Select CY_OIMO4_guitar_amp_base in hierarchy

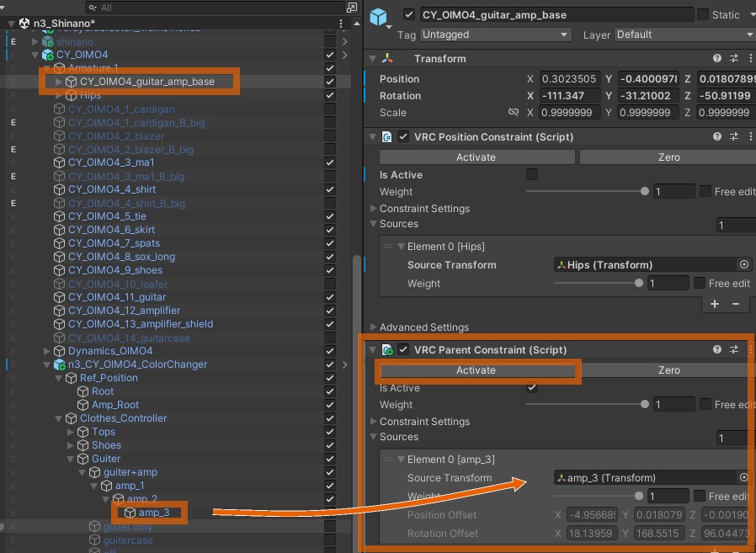click(147, 82)
